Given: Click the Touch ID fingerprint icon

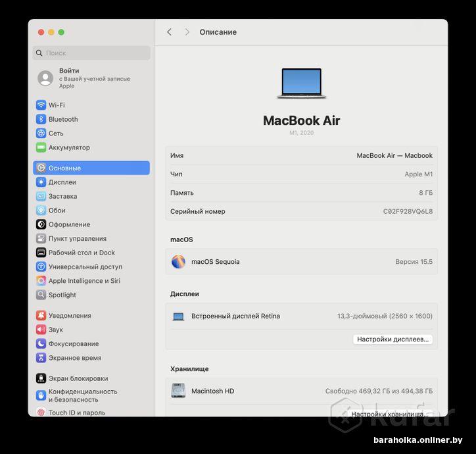Looking at the screenshot, I should pos(41,412).
